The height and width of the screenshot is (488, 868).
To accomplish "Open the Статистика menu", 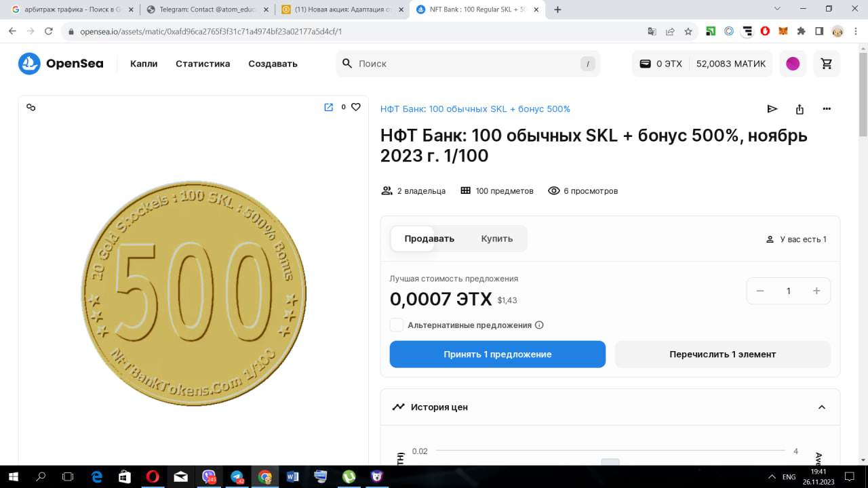I will [203, 64].
